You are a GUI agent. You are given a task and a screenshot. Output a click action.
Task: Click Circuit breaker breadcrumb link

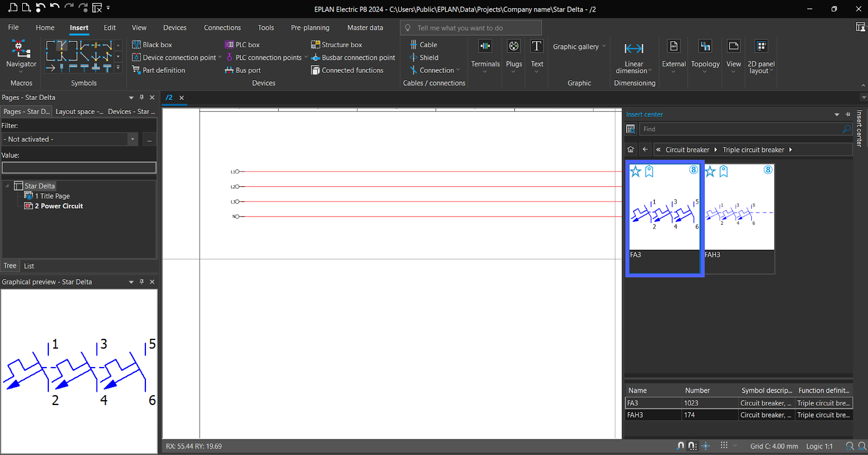(687, 150)
